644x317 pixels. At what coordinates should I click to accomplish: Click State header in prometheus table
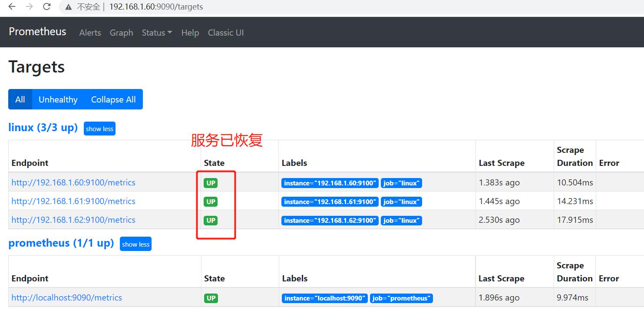(215, 278)
